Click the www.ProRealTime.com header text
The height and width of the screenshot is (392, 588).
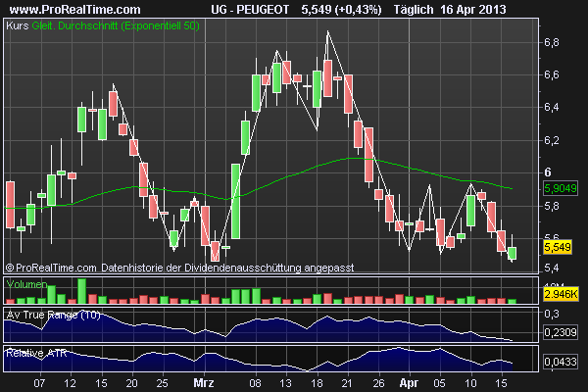click(75, 9)
